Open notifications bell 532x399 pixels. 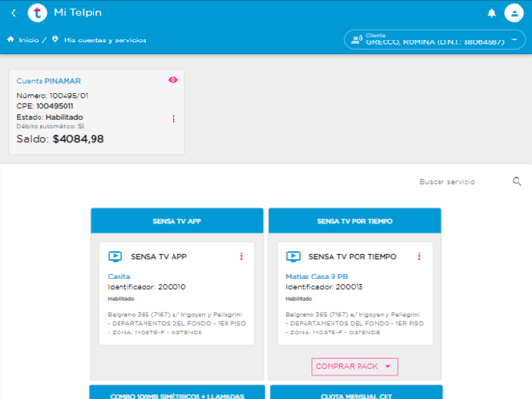pos(492,13)
